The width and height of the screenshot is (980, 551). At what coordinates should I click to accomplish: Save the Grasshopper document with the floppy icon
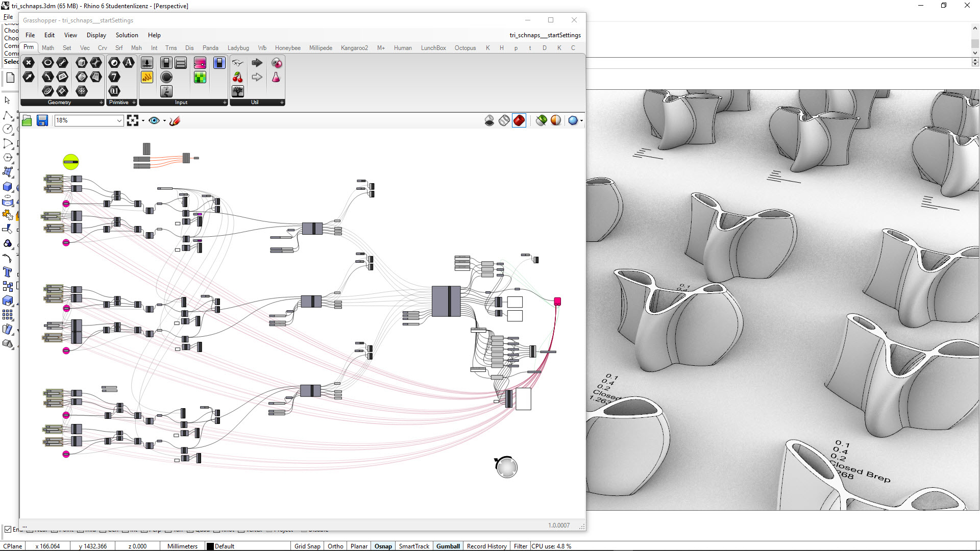click(42, 120)
